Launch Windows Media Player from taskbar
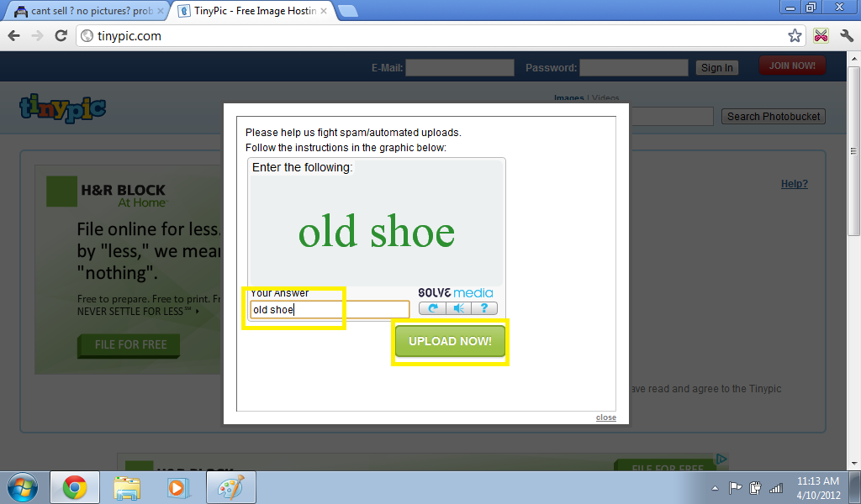The width and height of the screenshot is (861, 504). tap(177, 487)
